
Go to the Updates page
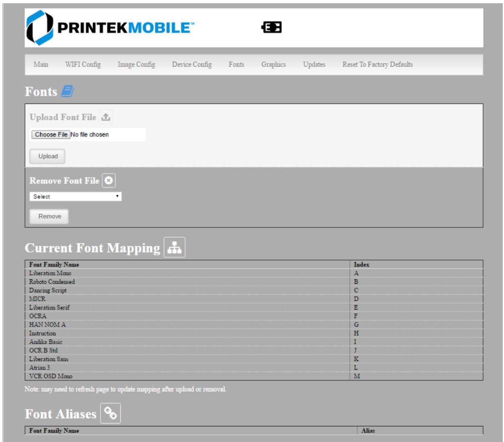pyautogui.click(x=314, y=64)
